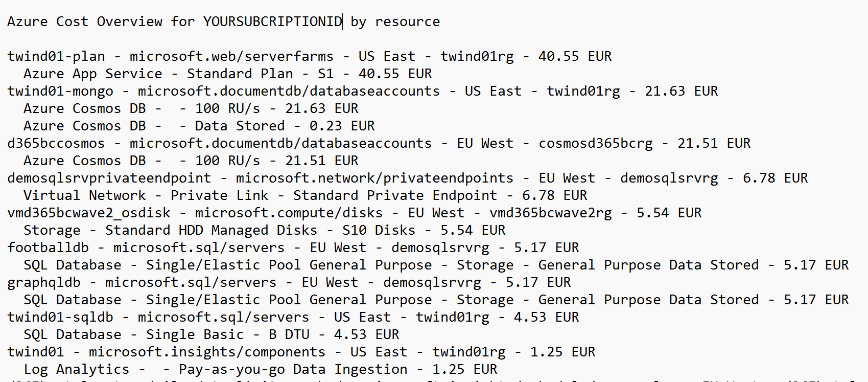The image size is (868, 382).
Task: Click the d365bccosmos resource name
Action: 56,143
